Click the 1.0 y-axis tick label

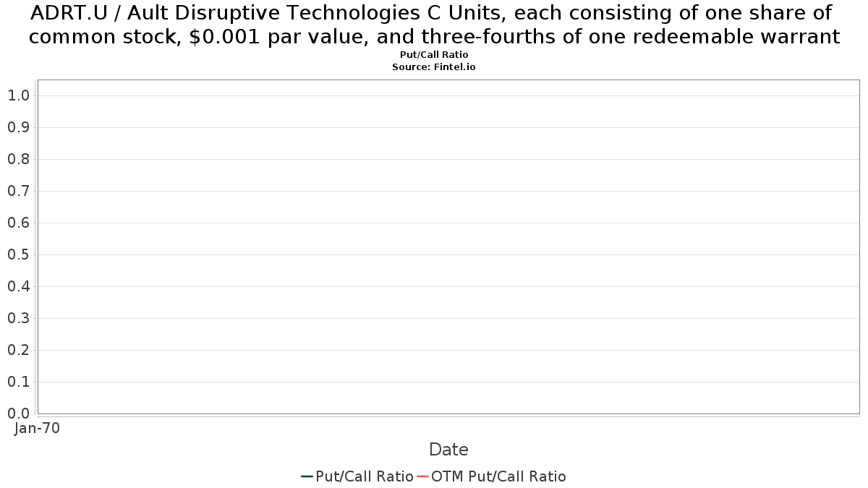point(18,95)
